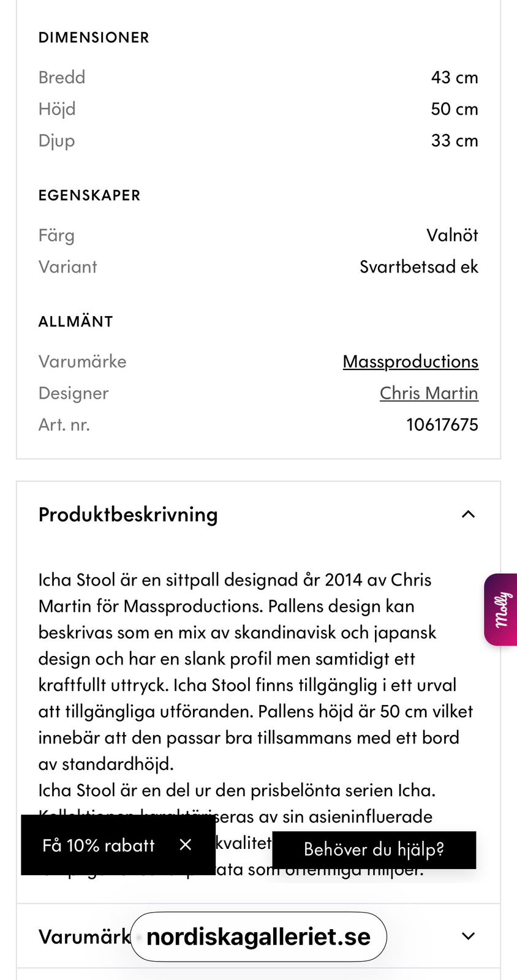This screenshot has width=517, height=980.
Task: Click the Varumärke section title
Action: pyautogui.click(x=84, y=937)
